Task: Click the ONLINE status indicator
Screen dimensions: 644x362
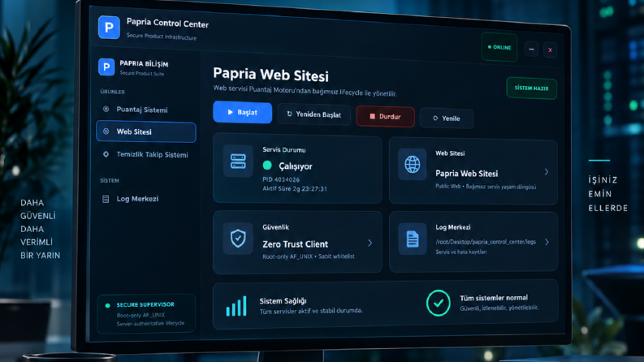Action: [x=499, y=47]
